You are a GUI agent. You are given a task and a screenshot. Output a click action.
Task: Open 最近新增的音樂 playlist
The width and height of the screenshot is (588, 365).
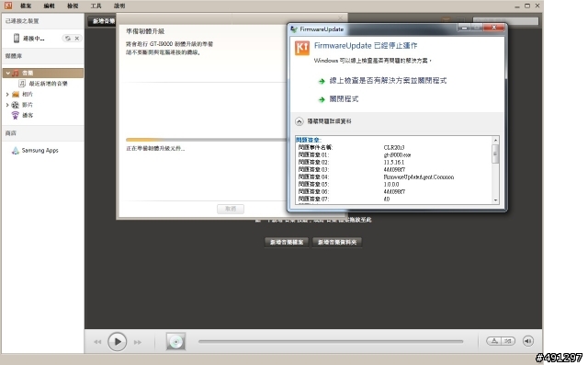click(48, 84)
